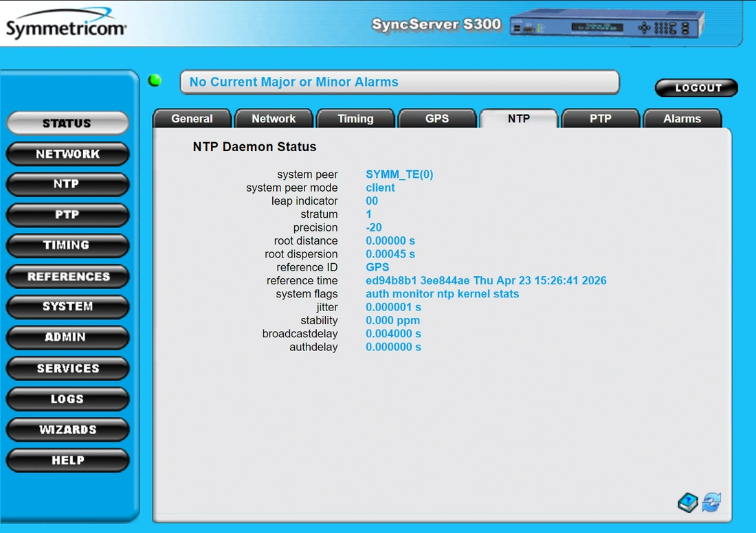Open the NETWORK sidebar menu
Viewport: 756px width, 533px height.
click(67, 154)
